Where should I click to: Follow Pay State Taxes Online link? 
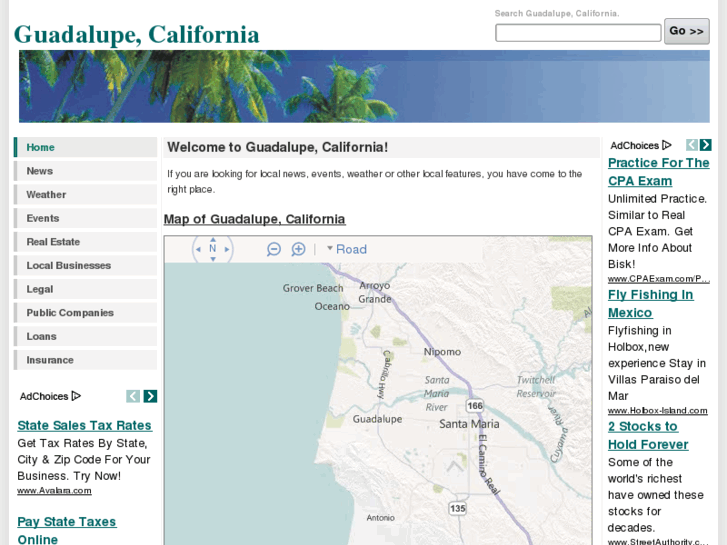pos(66,530)
